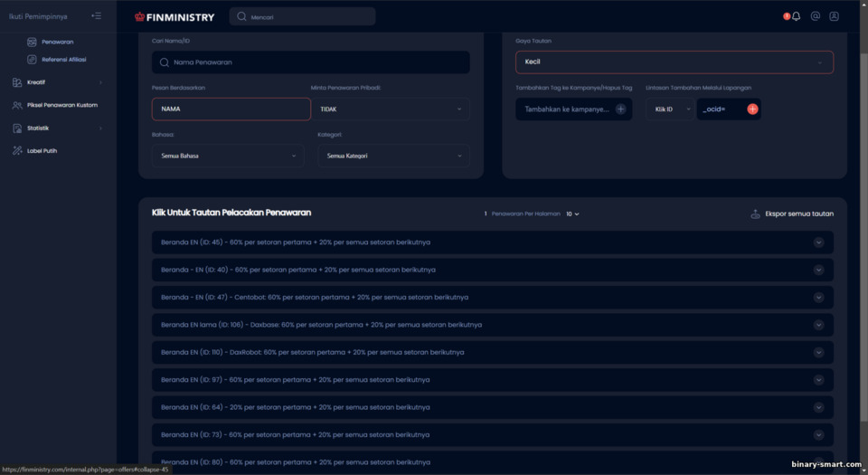The height and width of the screenshot is (475, 868).
Task: Click the Piksel Penawaran Kustom icon
Action: 17,105
